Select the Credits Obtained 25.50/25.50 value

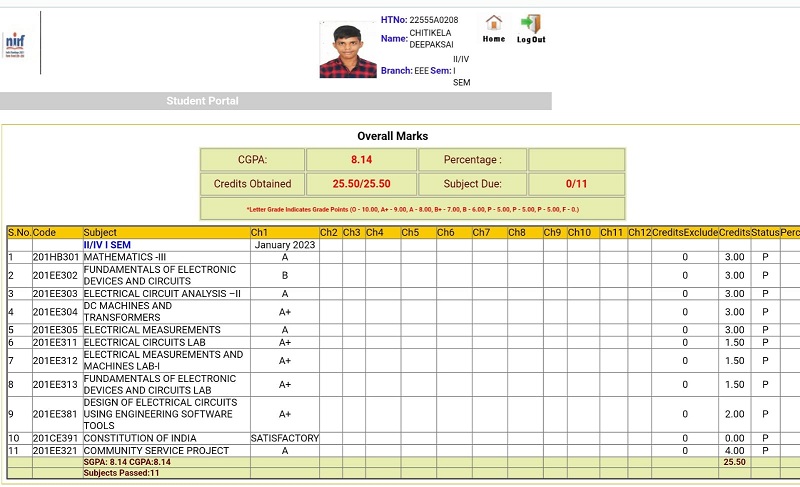(361, 184)
